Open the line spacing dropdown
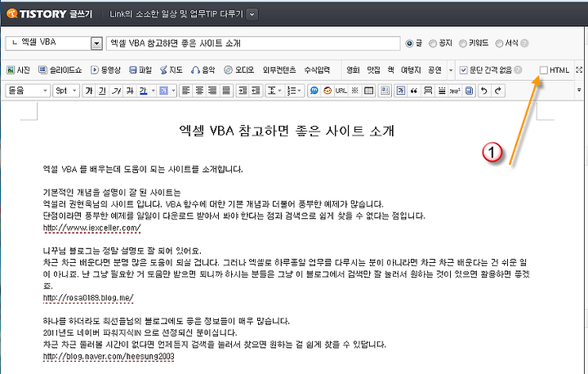The width and height of the screenshot is (588, 374). tap(274, 91)
